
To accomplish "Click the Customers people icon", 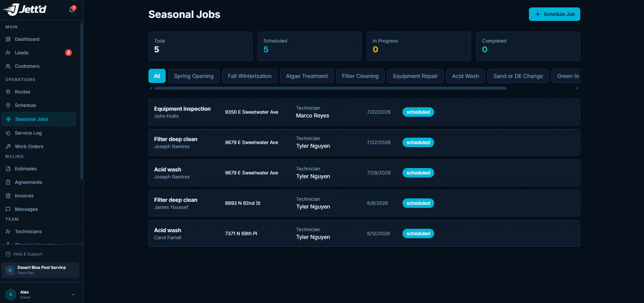I will (x=8, y=66).
